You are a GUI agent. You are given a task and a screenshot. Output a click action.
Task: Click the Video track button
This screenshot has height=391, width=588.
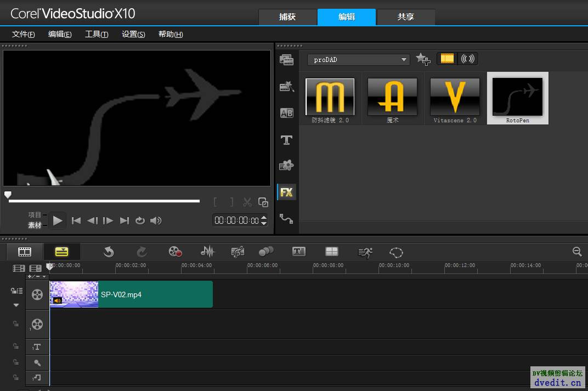pos(37,294)
